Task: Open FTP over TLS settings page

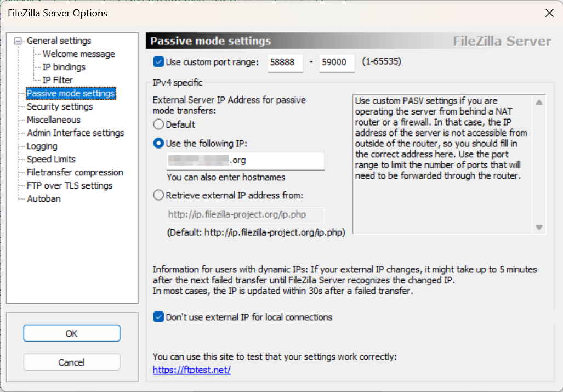Action: [x=70, y=186]
